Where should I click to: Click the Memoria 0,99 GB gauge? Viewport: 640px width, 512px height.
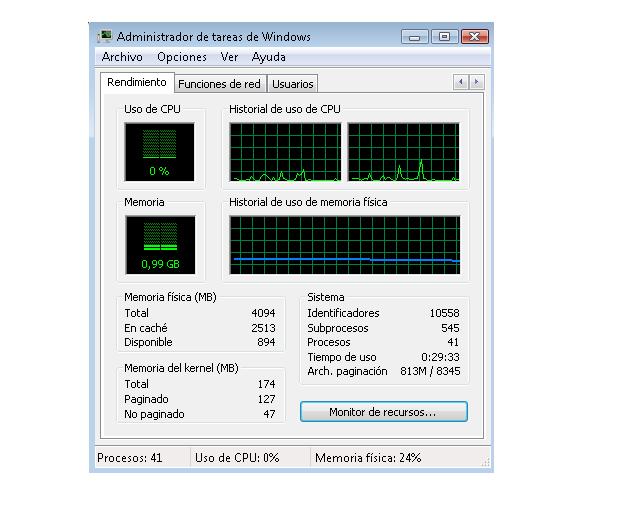click(x=160, y=245)
